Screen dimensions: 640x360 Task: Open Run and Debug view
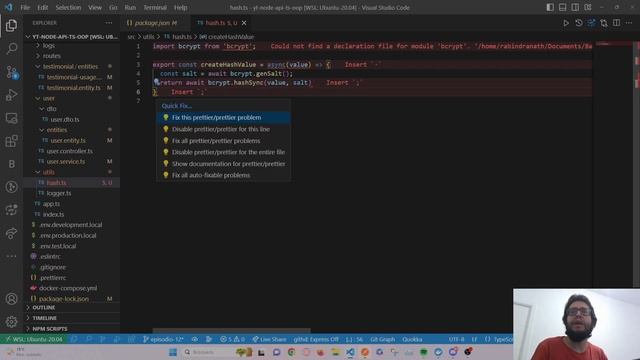11,95
